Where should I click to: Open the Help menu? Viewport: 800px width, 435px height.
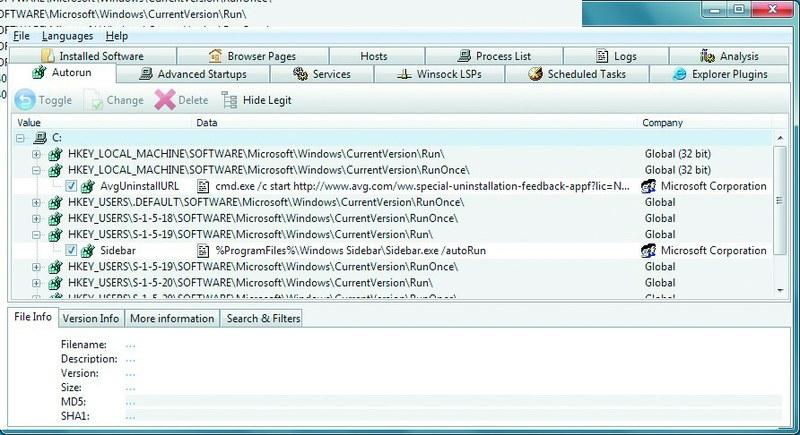coord(117,36)
